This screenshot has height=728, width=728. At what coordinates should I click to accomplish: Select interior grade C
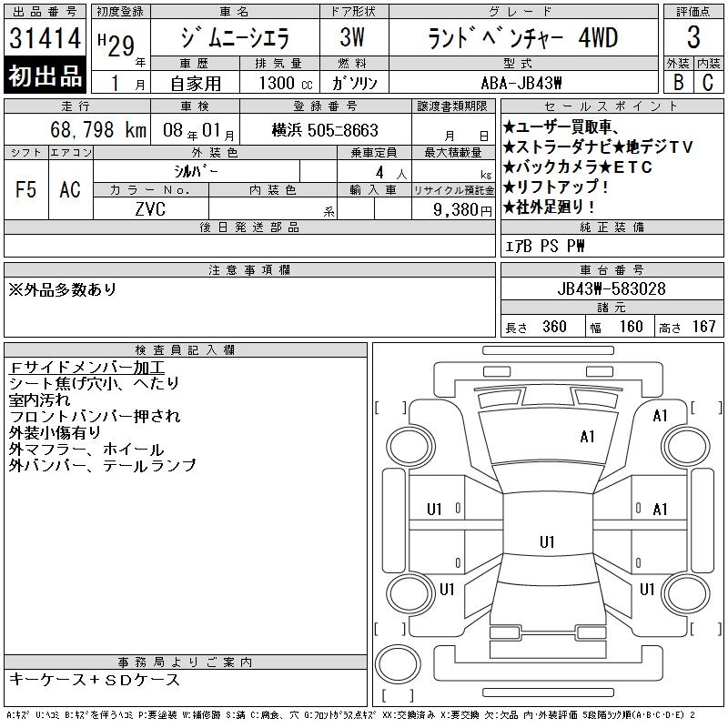pos(708,83)
